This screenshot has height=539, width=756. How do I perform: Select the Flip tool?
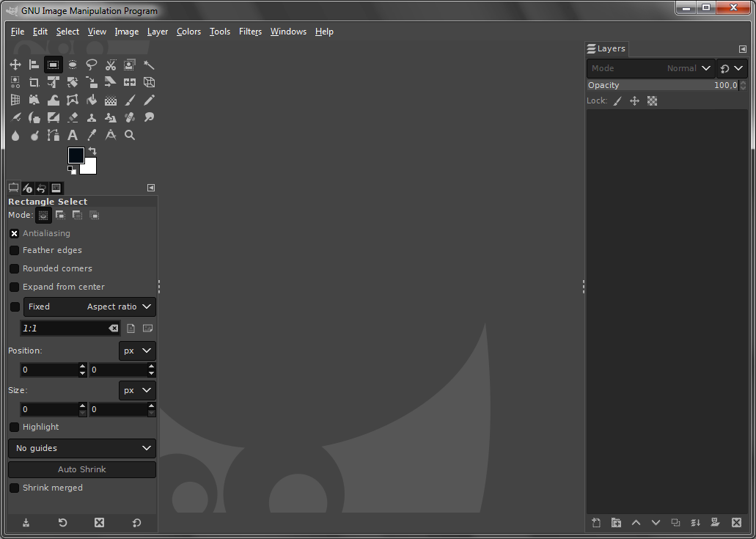click(x=130, y=82)
